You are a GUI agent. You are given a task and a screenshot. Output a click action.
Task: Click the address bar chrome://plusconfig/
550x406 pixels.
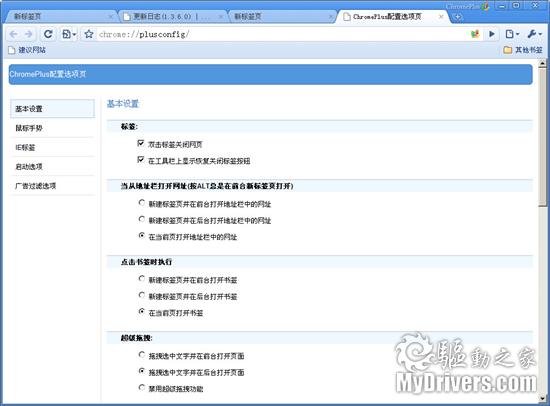click(281, 34)
